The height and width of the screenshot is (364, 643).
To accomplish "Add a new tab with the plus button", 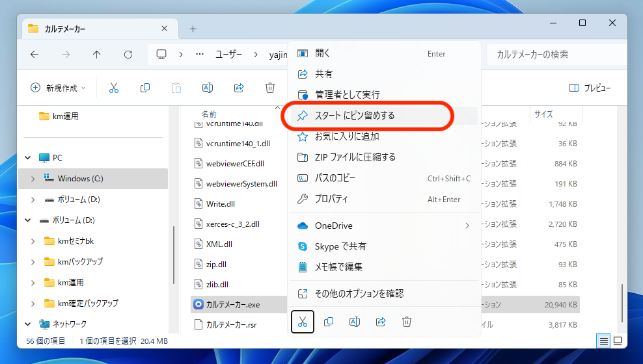I will tap(193, 29).
